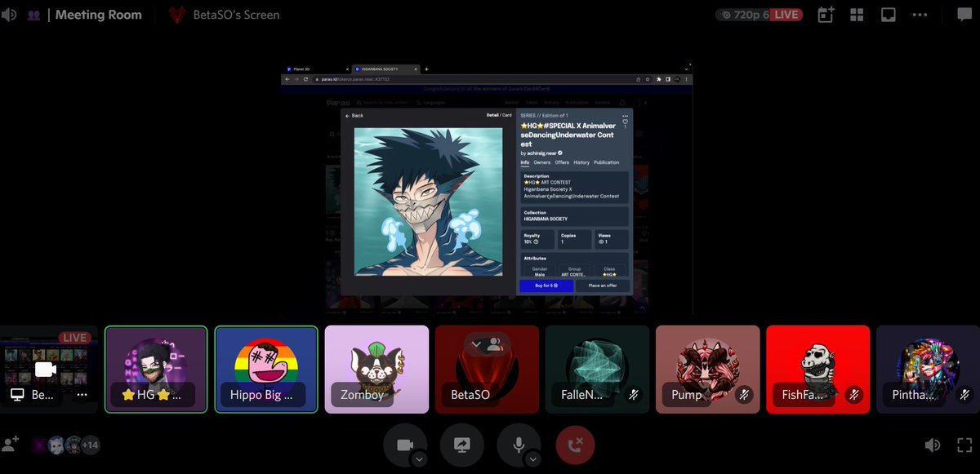The image size is (980, 474).
Task: Open the camera options dropdown arrow
Action: [419, 459]
